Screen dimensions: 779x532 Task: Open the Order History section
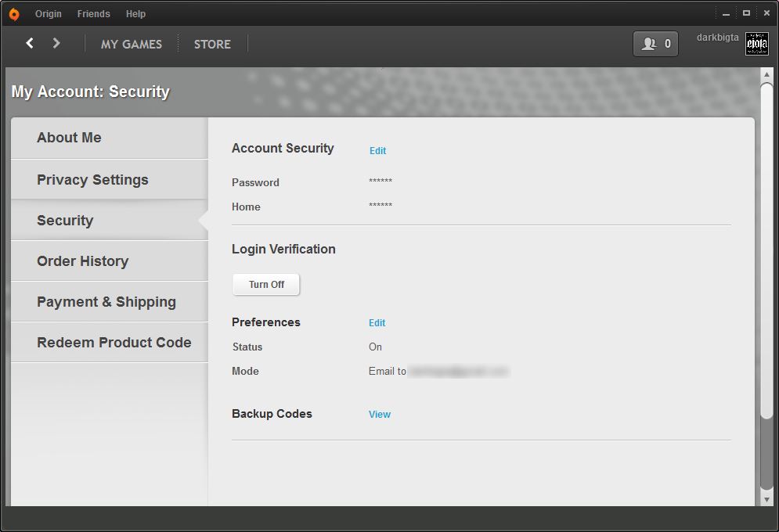(x=82, y=261)
